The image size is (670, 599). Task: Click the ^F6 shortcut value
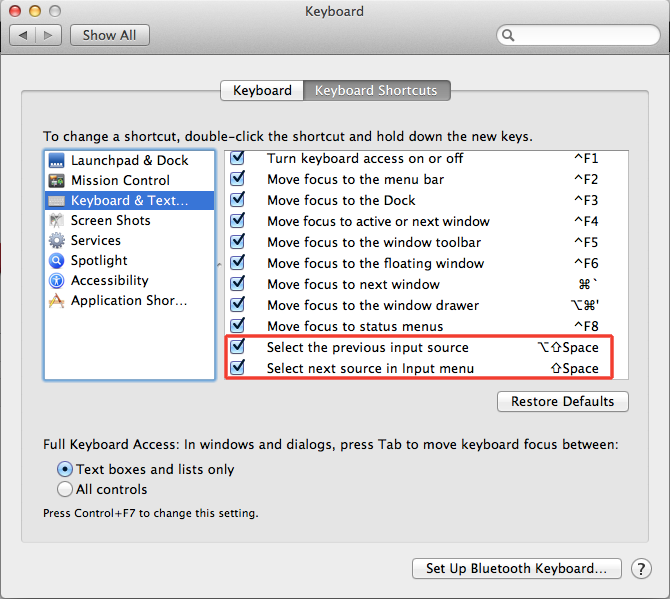point(586,263)
